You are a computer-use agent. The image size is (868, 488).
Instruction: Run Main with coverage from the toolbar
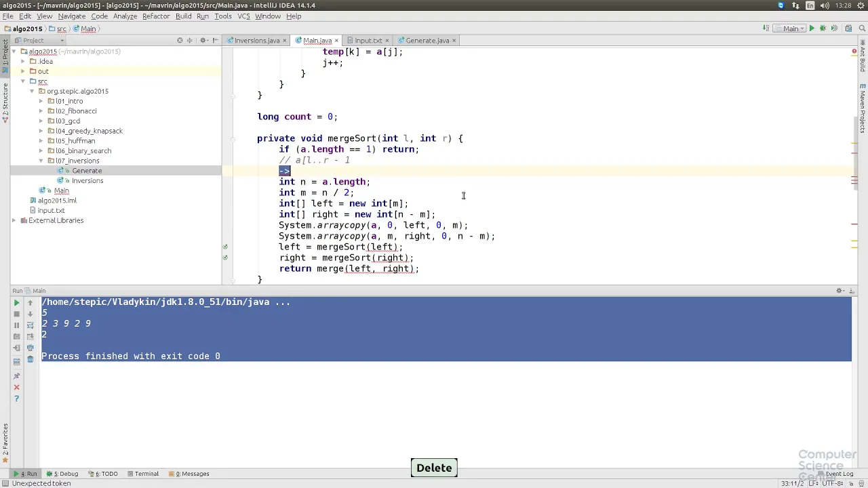pos(834,28)
